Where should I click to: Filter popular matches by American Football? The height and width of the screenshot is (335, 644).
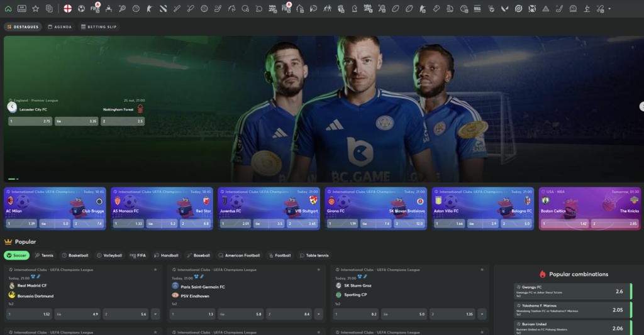[x=240, y=255]
